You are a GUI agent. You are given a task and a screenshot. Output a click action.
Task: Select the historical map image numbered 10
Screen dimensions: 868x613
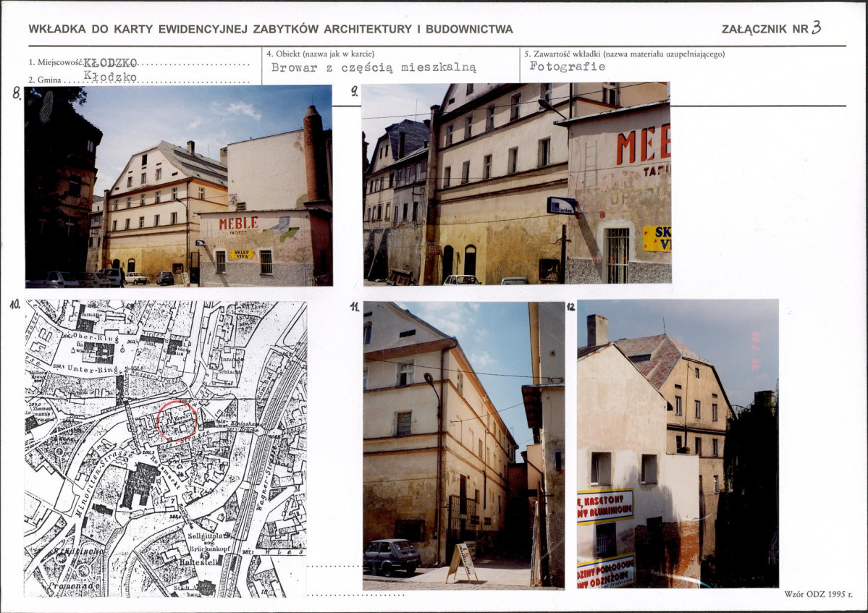(165, 448)
